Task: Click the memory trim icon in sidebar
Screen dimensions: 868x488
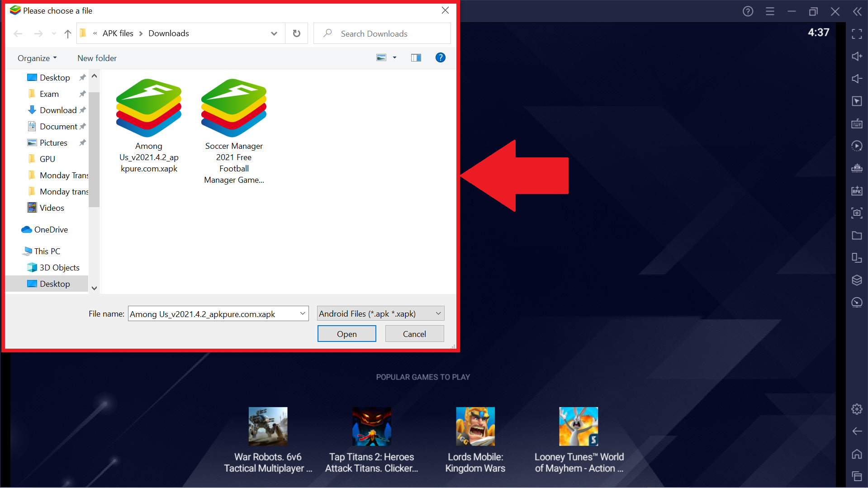Action: pos(857,168)
